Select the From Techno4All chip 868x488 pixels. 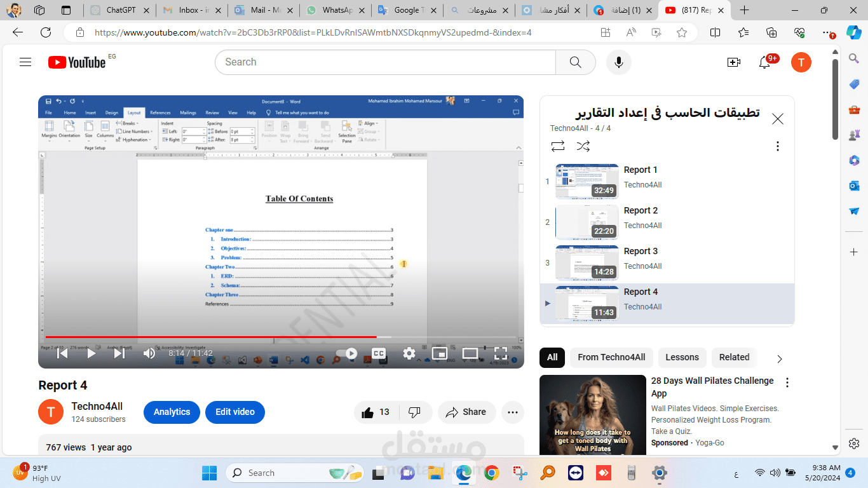click(611, 358)
